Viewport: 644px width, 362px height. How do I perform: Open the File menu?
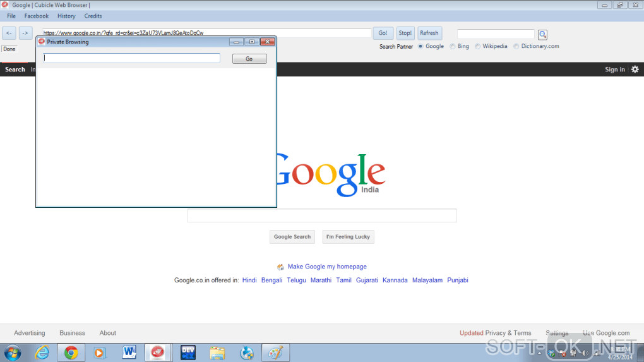(x=11, y=16)
